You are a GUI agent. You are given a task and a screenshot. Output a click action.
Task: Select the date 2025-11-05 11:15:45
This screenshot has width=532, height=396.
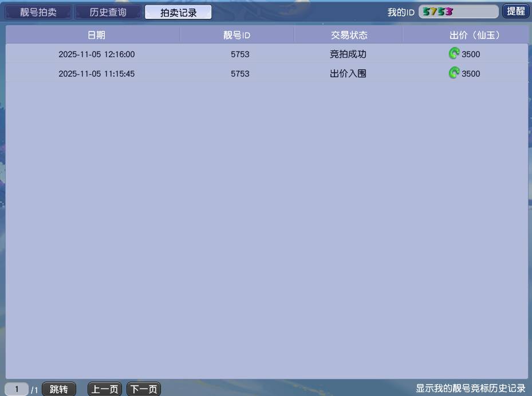(x=97, y=74)
